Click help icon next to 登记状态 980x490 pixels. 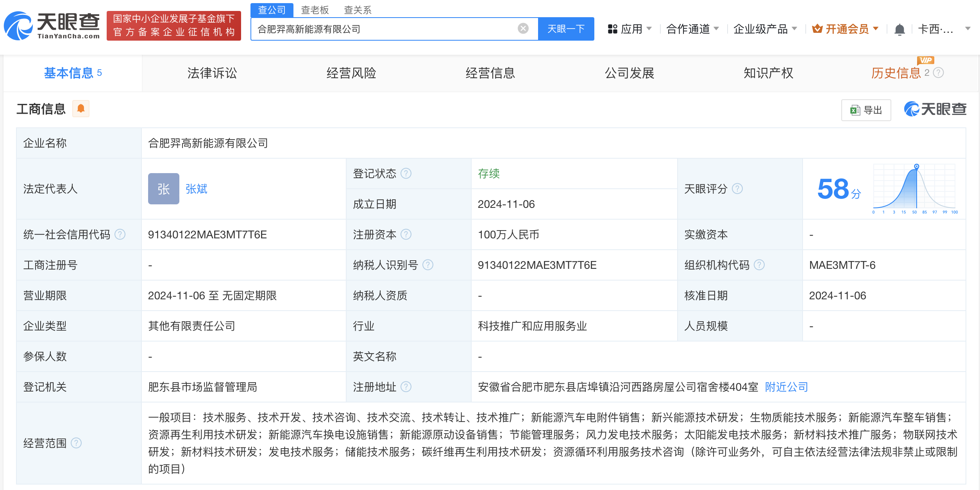click(x=406, y=173)
